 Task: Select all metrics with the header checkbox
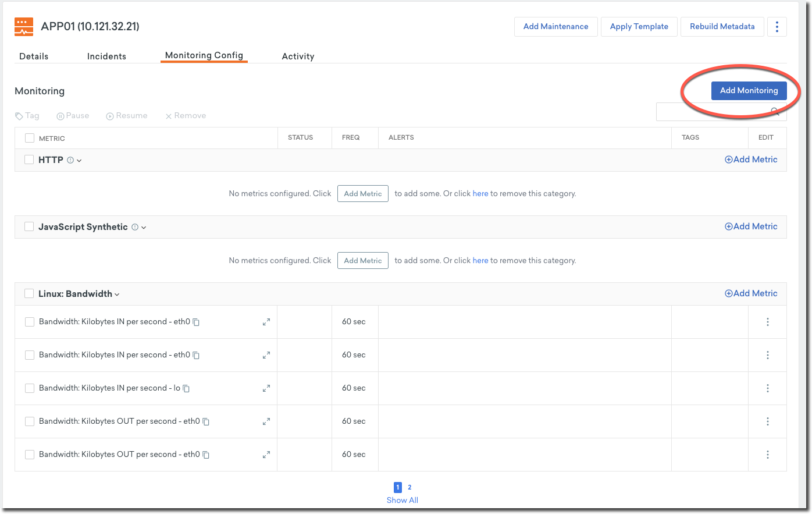(x=30, y=138)
